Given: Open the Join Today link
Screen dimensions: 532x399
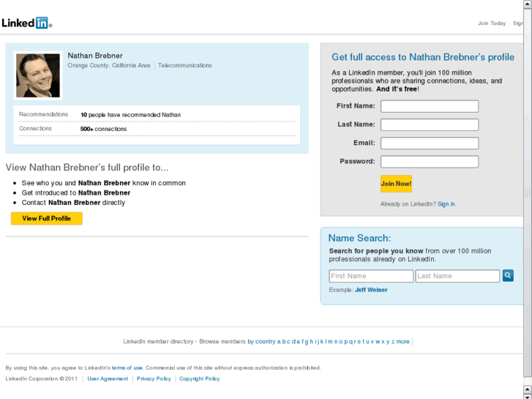Looking at the screenshot, I should tap(492, 23).
